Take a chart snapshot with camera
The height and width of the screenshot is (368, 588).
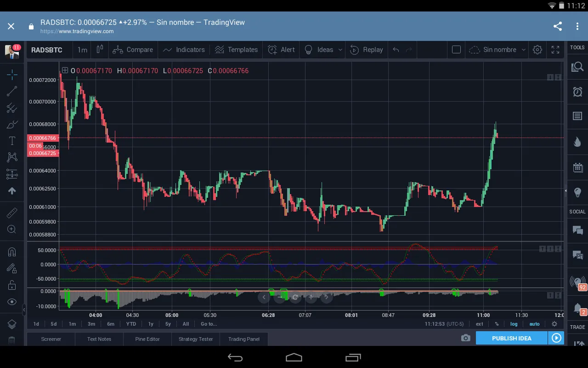coord(466,338)
